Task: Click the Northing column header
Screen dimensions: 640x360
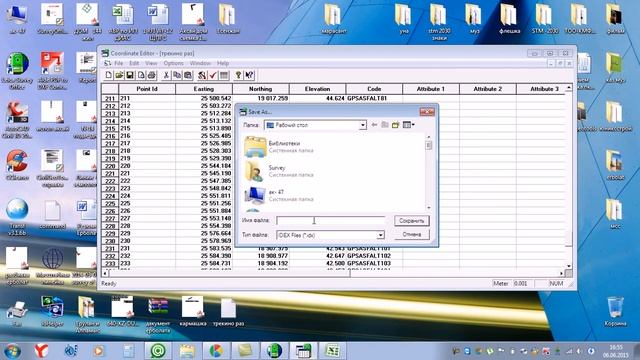Action: (260, 89)
